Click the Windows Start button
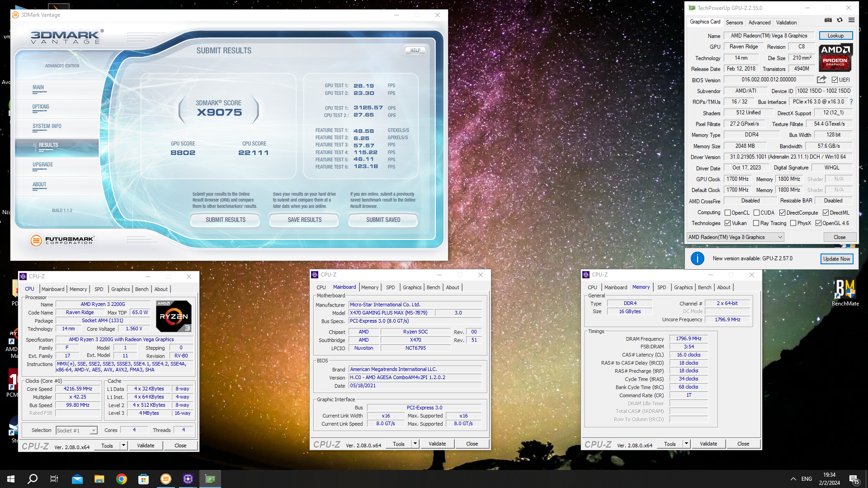 pos(11,479)
